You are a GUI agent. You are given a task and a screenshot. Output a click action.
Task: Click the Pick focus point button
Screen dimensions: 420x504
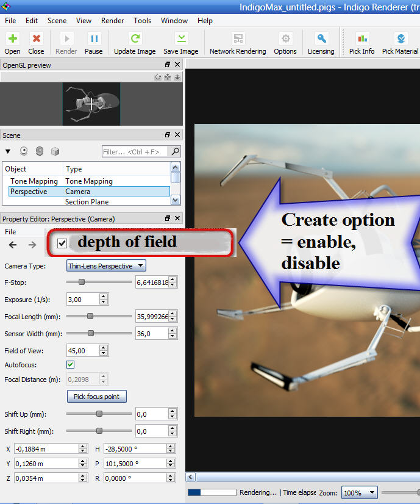(96, 397)
